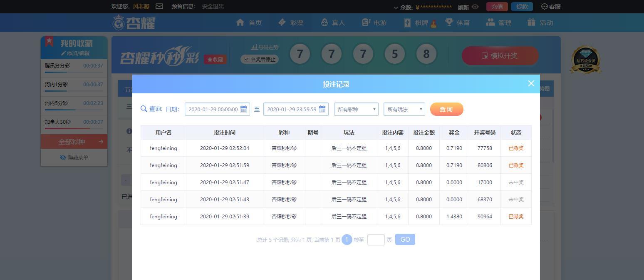Click the 收藏 star favorite button
This screenshot has width=644, height=280.
click(215, 60)
